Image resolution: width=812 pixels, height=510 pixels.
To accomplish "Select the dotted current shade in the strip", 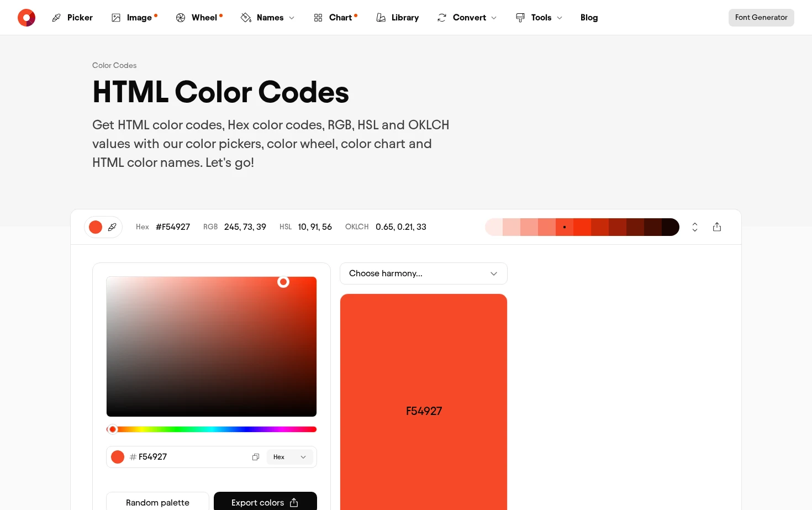I will [565, 227].
